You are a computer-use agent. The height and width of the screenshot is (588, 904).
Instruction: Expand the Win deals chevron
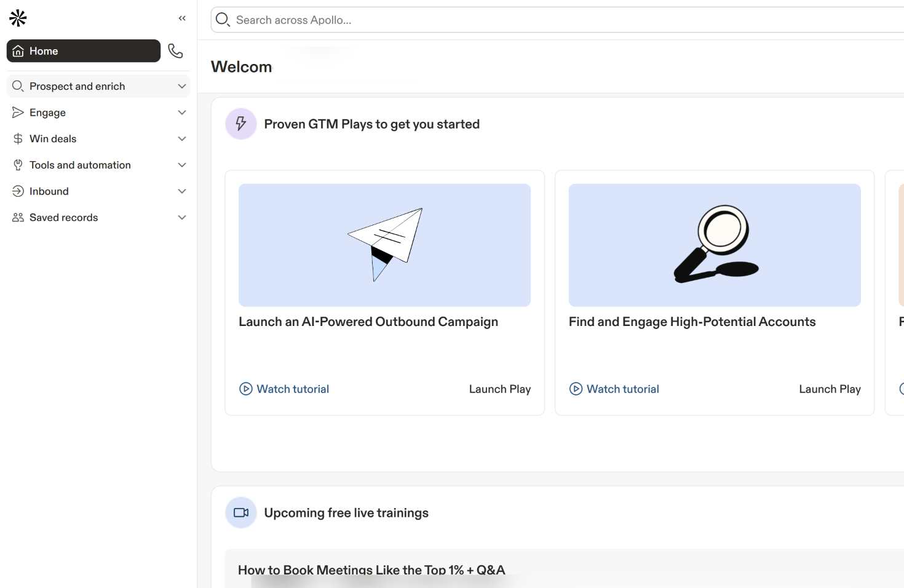(182, 139)
